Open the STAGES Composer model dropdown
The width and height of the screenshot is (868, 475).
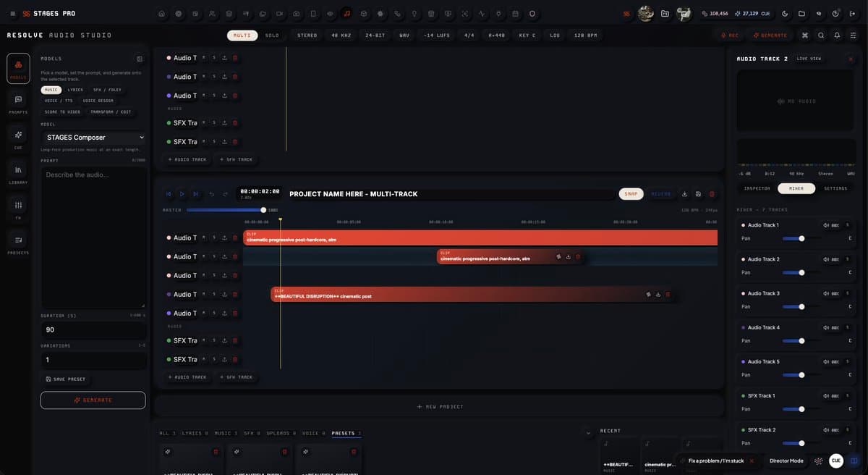[x=94, y=138]
